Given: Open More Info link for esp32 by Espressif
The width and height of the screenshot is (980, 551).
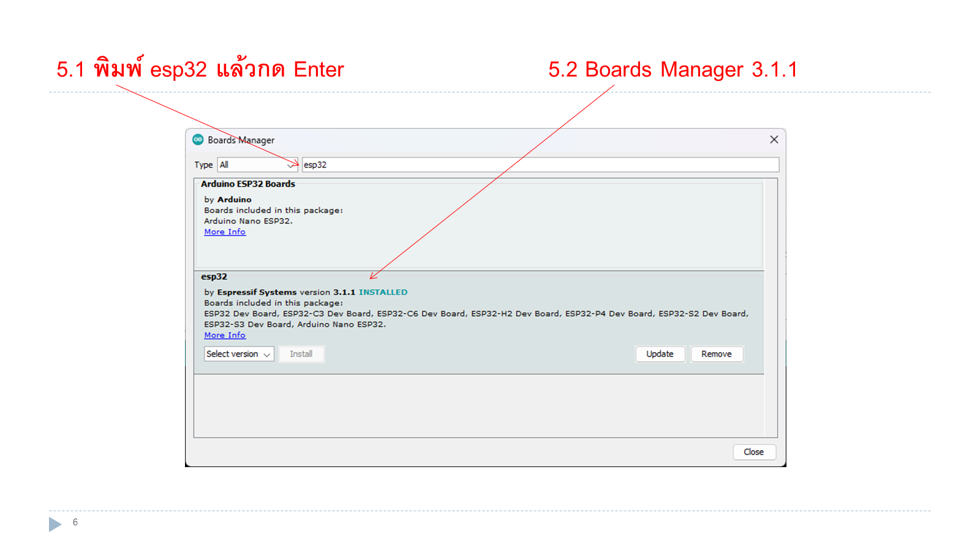Looking at the screenshot, I should (x=225, y=335).
